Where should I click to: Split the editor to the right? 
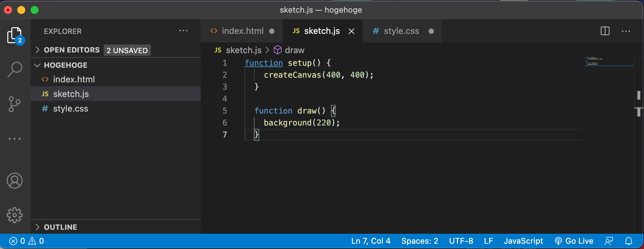click(605, 31)
